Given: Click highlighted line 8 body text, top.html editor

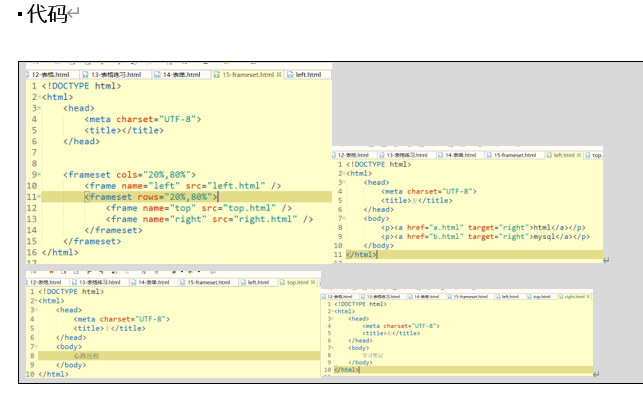Looking at the screenshot, I should click(x=179, y=356).
